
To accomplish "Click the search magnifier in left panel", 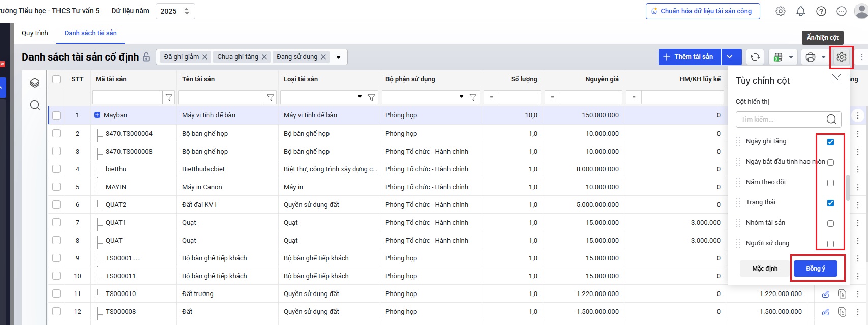I will point(35,105).
